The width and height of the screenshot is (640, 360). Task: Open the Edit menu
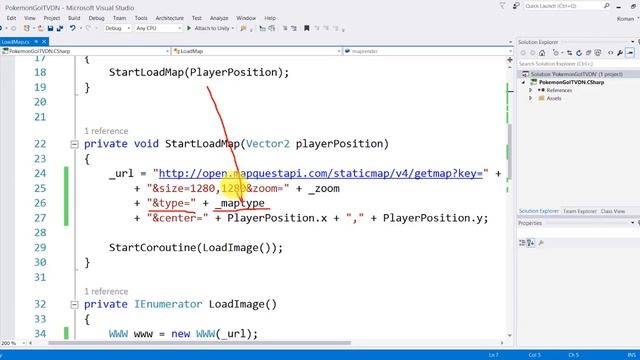pos(11,18)
